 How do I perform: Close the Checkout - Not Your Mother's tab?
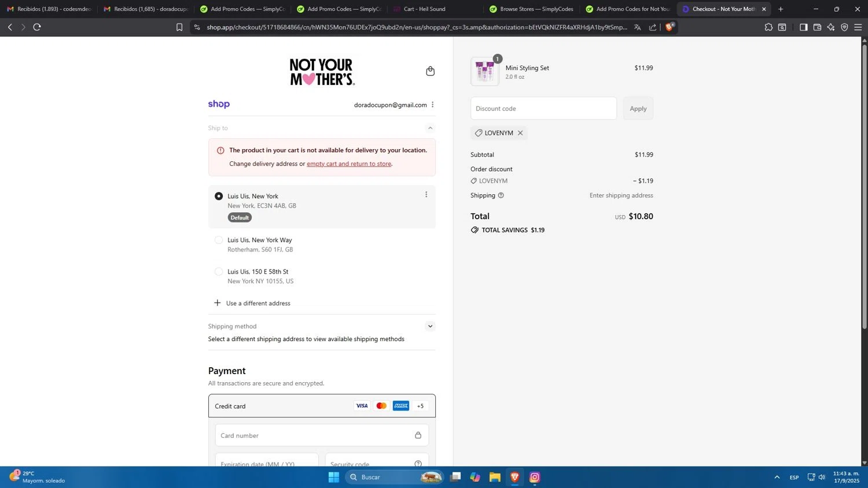coord(764,9)
